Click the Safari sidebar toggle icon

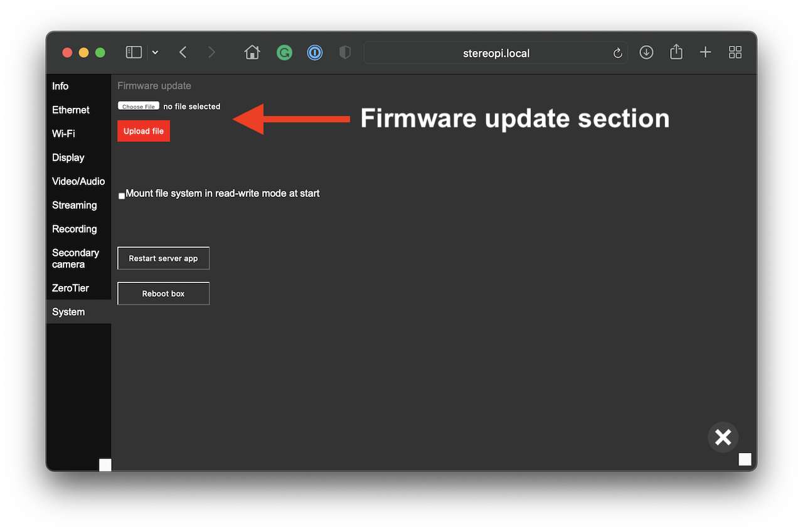134,53
